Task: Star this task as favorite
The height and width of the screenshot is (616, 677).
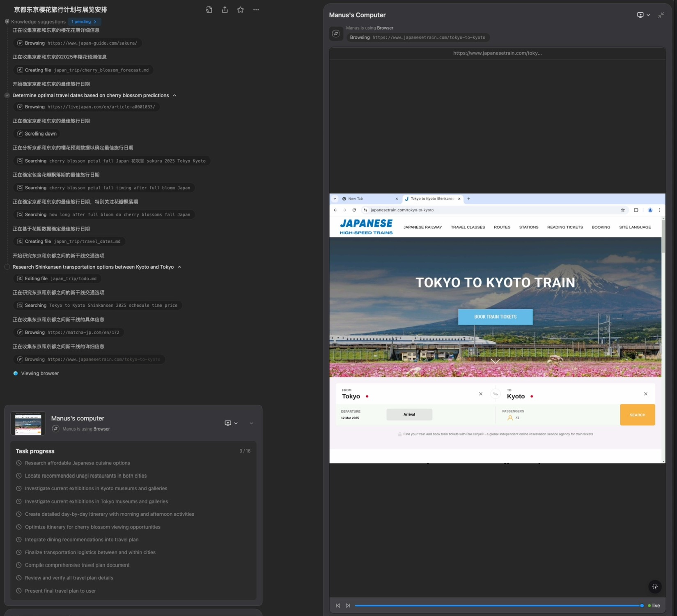Action: click(x=241, y=10)
